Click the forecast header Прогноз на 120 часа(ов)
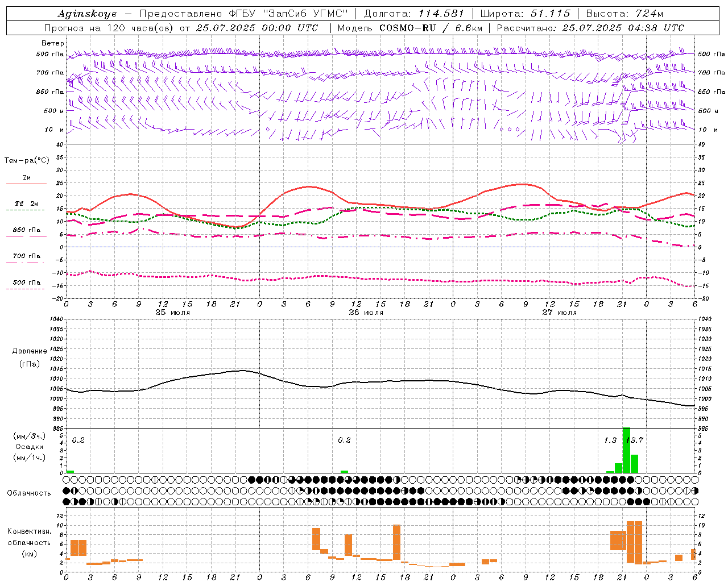The width and height of the screenshot is (728, 582). point(109,28)
